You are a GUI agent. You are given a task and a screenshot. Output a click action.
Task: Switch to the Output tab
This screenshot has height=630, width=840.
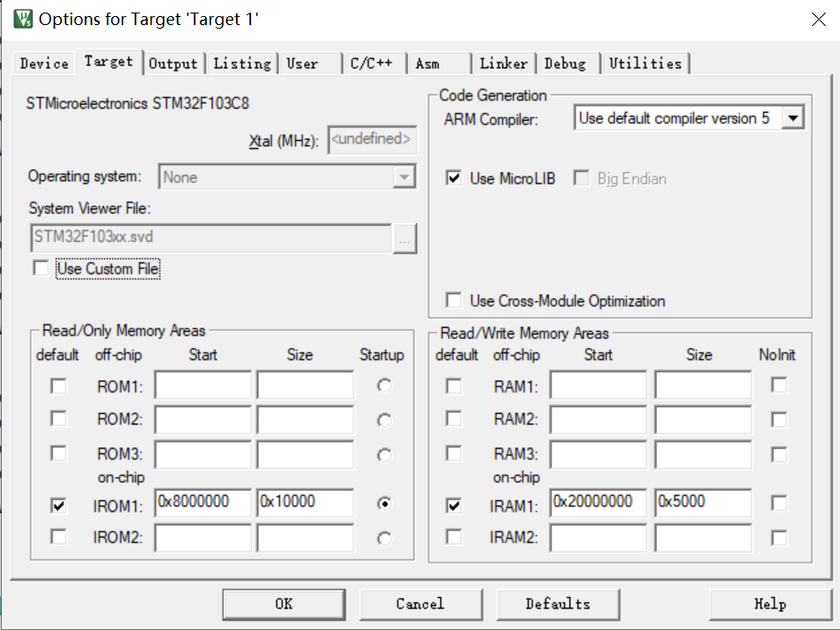(173, 64)
